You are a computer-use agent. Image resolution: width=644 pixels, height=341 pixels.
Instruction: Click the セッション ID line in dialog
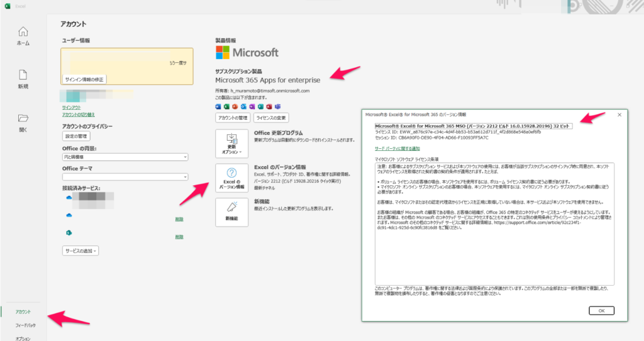coord(431,138)
